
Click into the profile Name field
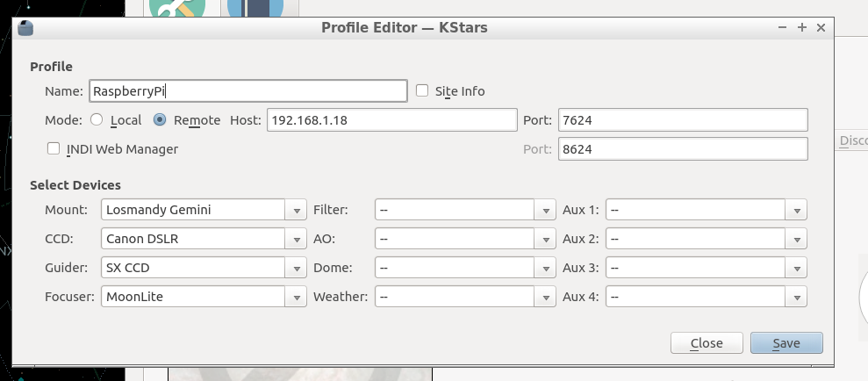(247, 91)
